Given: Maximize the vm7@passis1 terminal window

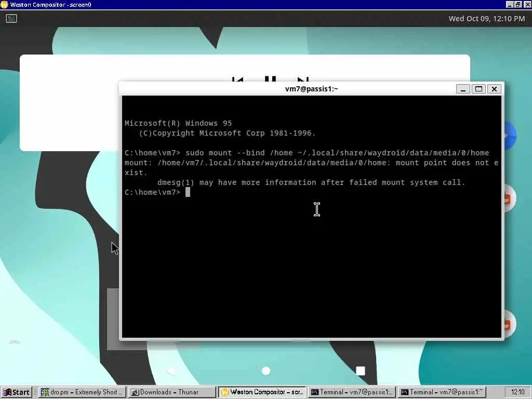Looking at the screenshot, I should pyautogui.click(x=478, y=89).
